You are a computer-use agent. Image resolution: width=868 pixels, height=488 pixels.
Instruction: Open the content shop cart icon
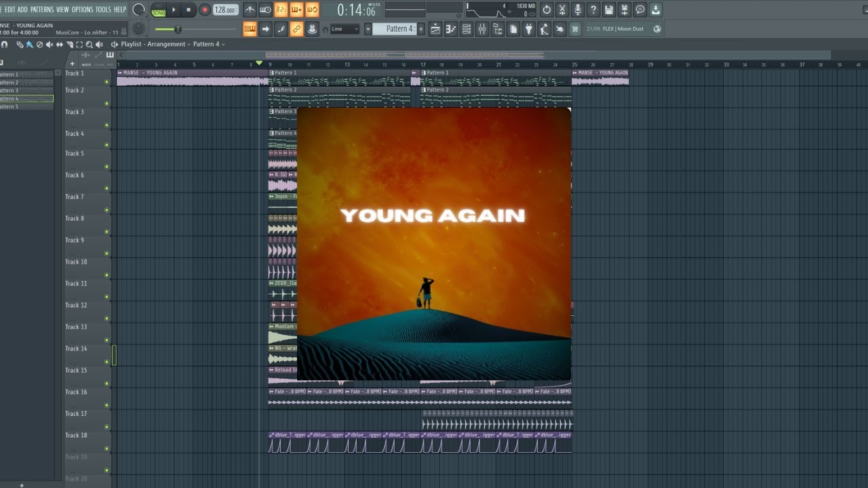(575, 29)
